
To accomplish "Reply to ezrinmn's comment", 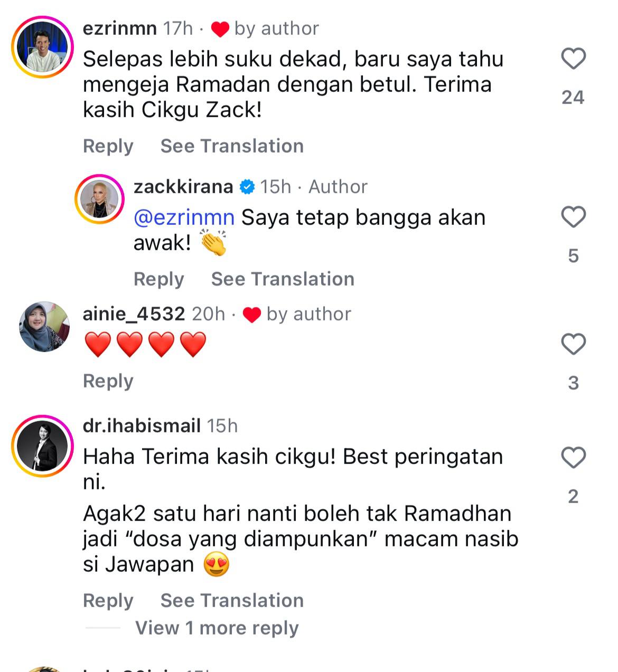I will click(108, 146).
